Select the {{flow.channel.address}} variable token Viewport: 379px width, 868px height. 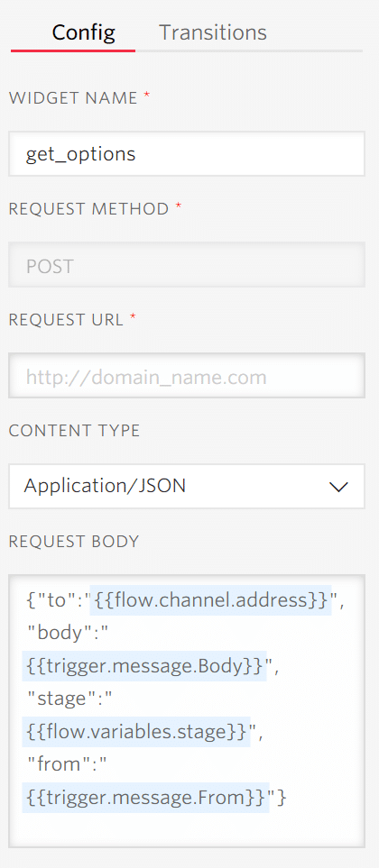(210, 600)
